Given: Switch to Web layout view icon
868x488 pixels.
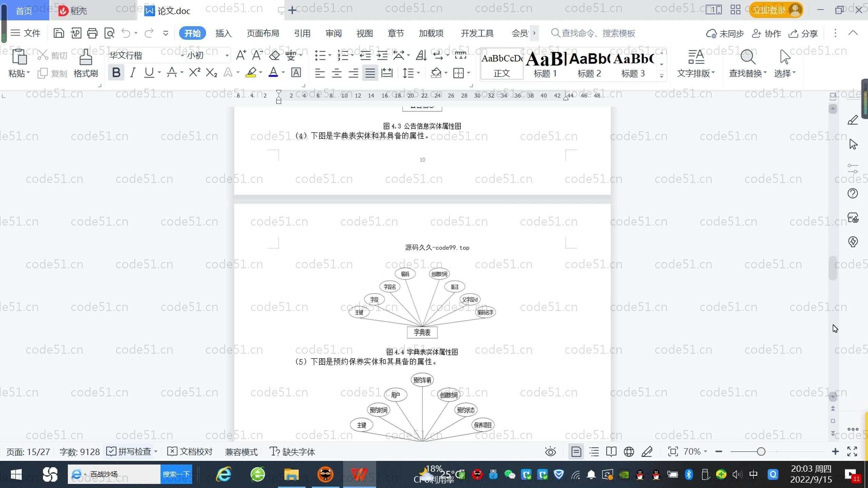Looking at the screenshot, I should pos(629,452).
